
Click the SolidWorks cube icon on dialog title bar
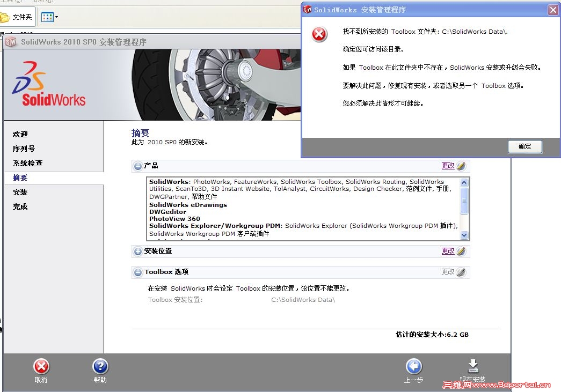pos(307,9)
